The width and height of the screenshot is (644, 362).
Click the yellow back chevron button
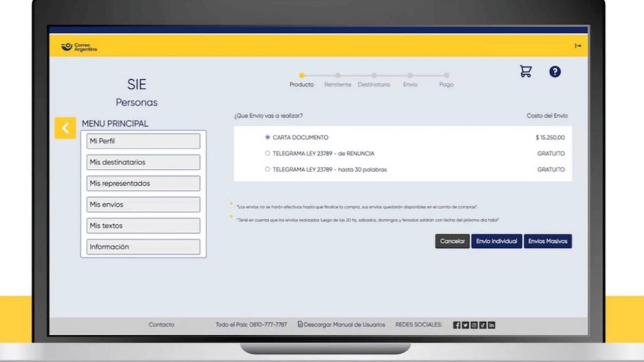66,128
